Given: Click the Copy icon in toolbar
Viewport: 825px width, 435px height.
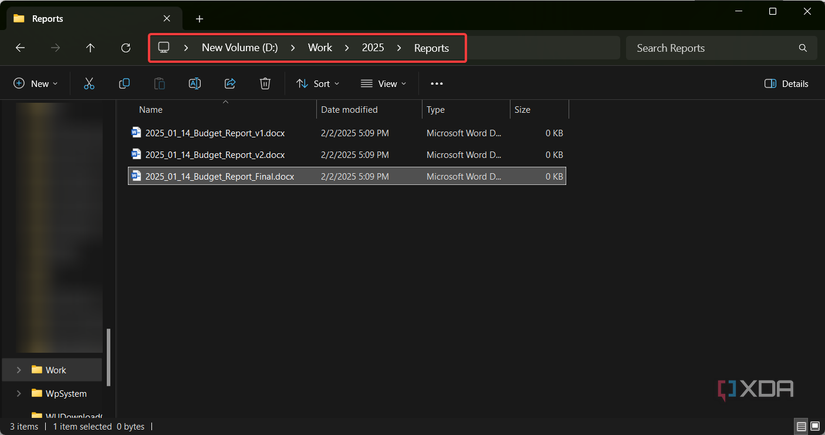Looking at the screenshot, I should coord(124,84).
